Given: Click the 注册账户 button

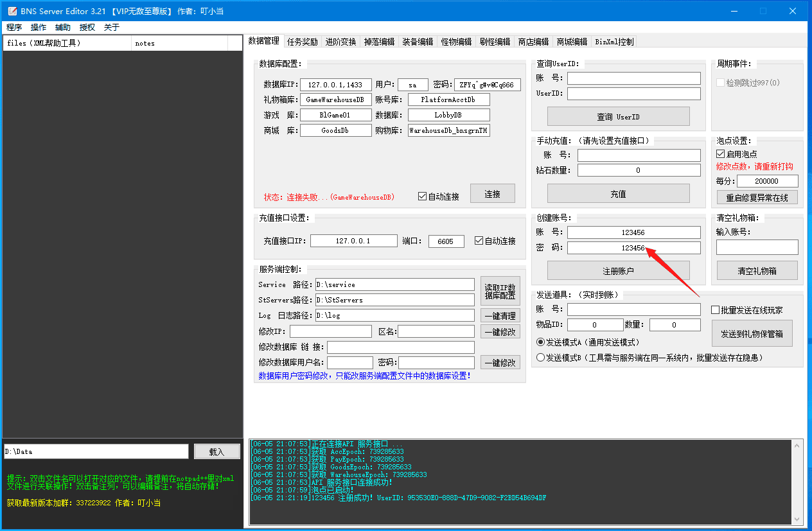Looking at the screenshot, I should pos(618,270).
